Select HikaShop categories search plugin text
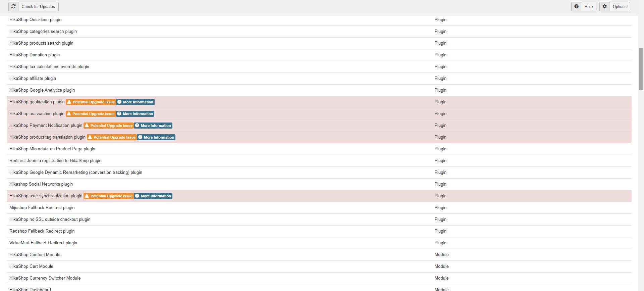The height and width of the screenshot is (291, 644). [43, 32]
